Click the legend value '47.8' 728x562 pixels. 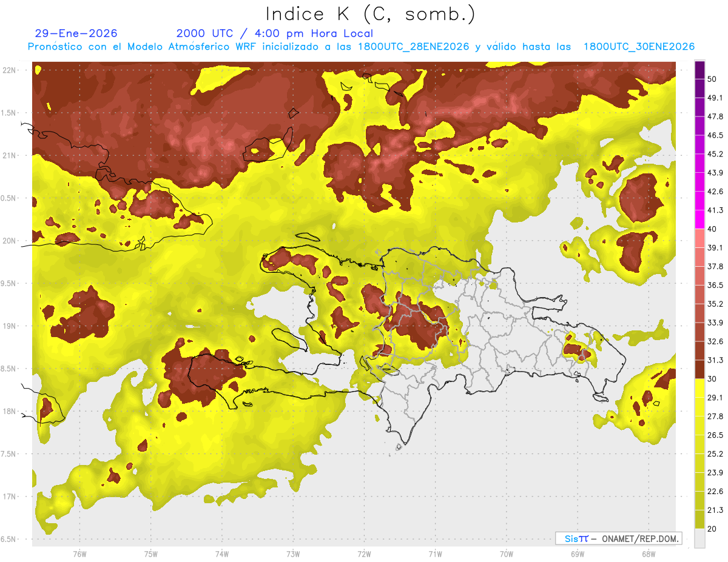(x=715, y=116)
